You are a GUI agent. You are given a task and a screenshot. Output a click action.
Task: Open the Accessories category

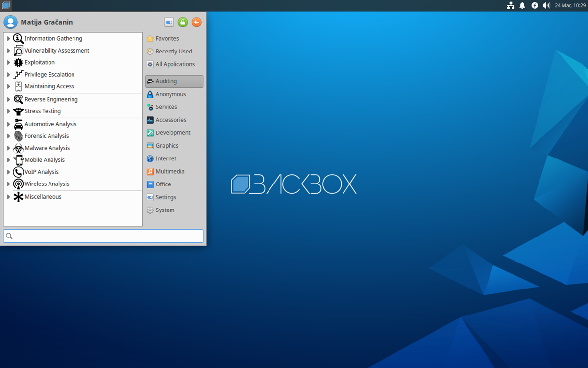pyautogui.click(x=174, y=120)
